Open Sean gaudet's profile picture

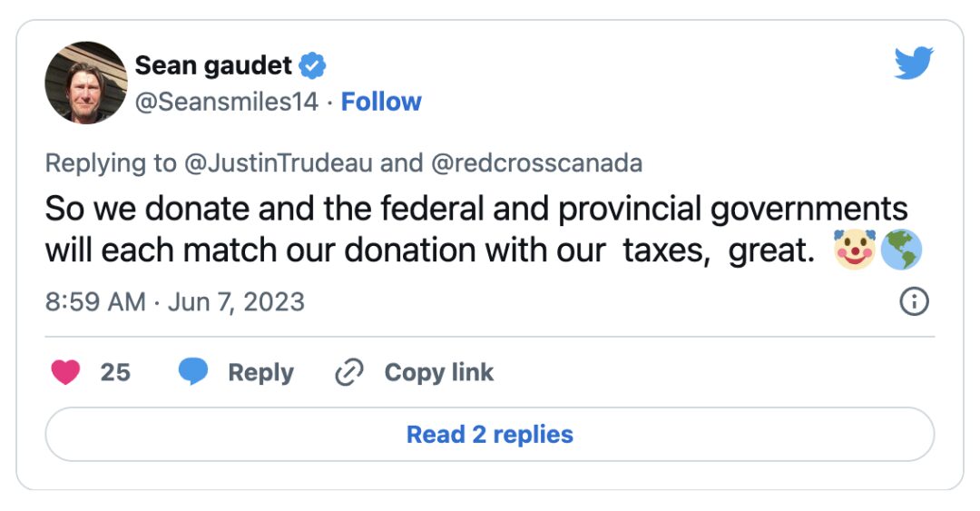coord(85,83)
